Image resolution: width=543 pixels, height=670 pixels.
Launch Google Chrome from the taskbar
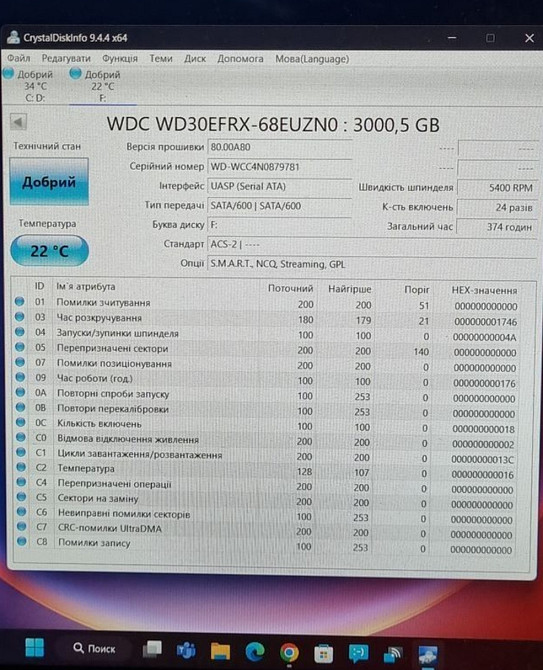pyautogui.click(x=289, y=653)
